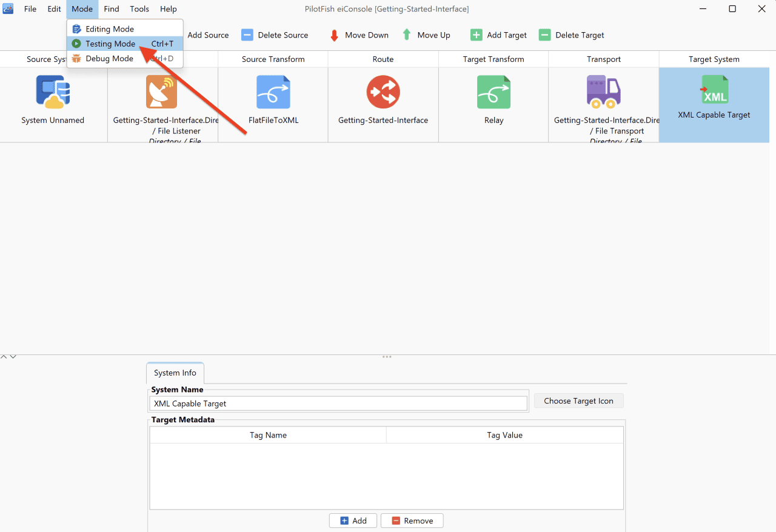Open the Edit menu
The image size is (776, 532).
click(x=54, y=9)
